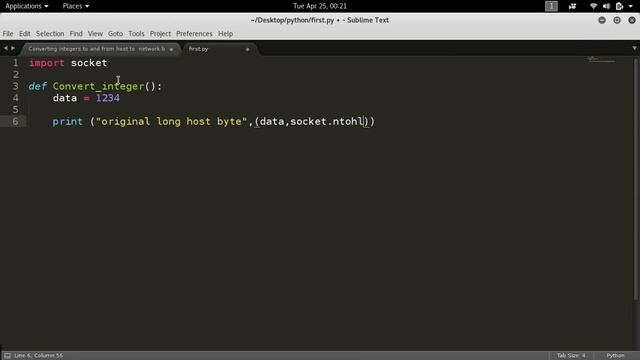
Task: Click the window title first.py - Sublime Text
Action: pos(320,20)
